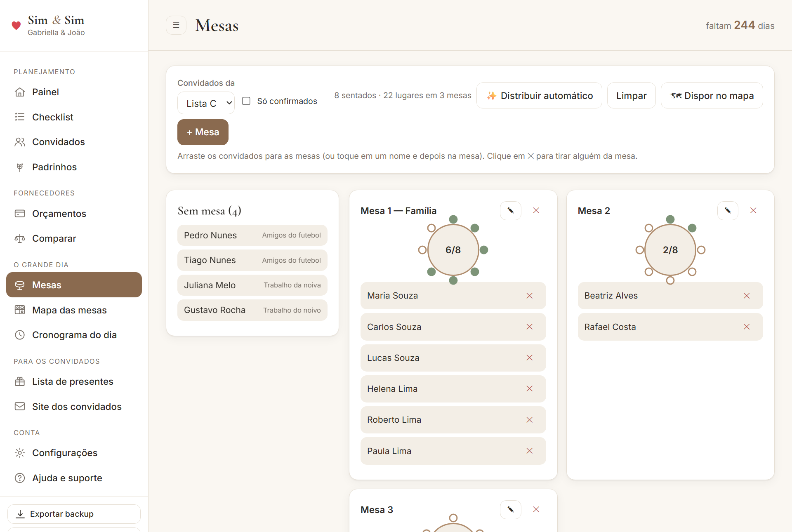Open Configurações settings
The width and height of the screenshot is (792, 532).
pos(74,453)
